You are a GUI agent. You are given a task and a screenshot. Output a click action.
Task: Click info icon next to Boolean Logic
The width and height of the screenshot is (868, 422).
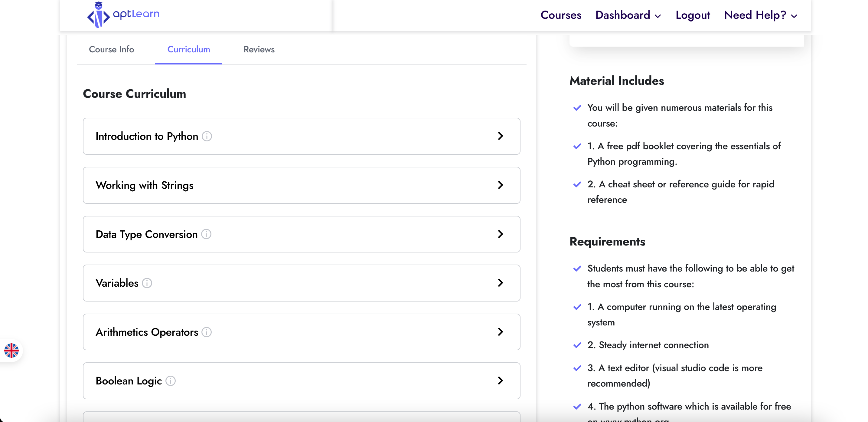coord(171,381)
